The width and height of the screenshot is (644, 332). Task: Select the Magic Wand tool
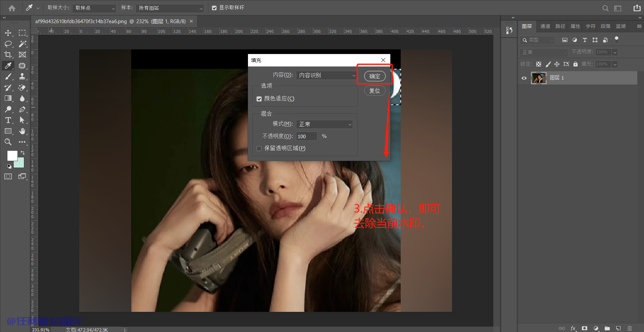click(22, 44)
